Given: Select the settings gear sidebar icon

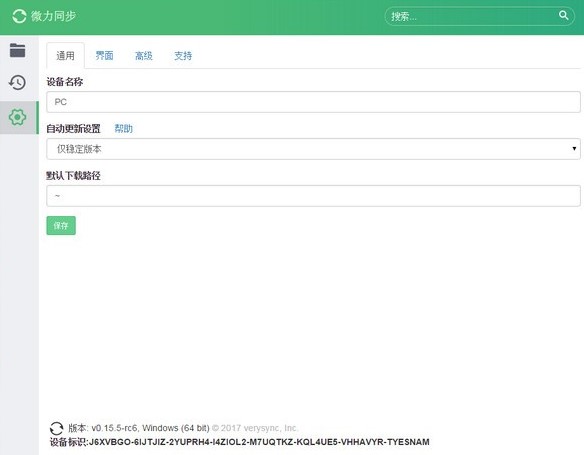Looking at the screenshot, I should point(18,117).
